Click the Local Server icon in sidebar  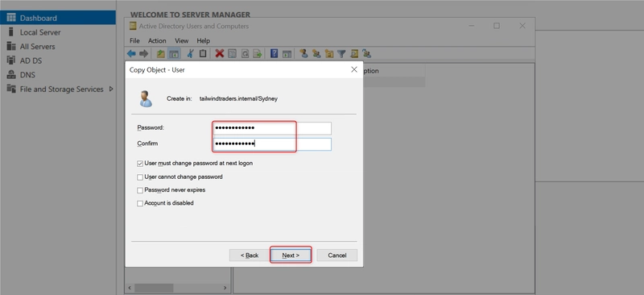[x=11, y=32]
